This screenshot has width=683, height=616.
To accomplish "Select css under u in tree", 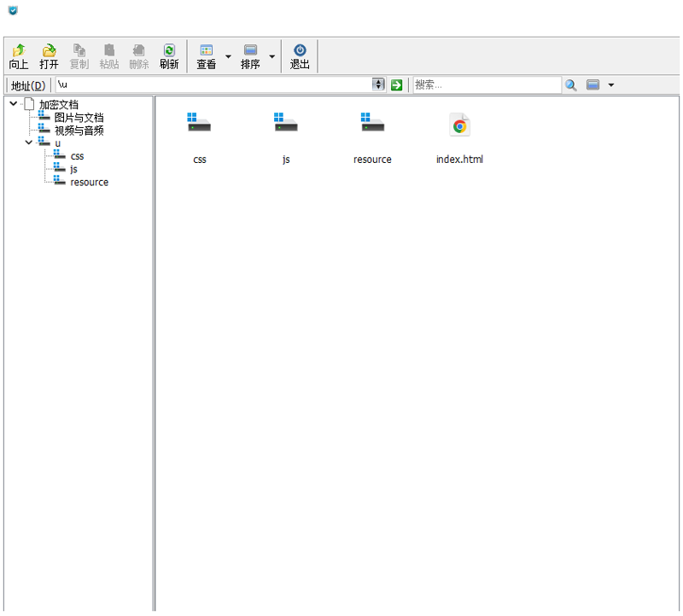I will coord(77,156).
